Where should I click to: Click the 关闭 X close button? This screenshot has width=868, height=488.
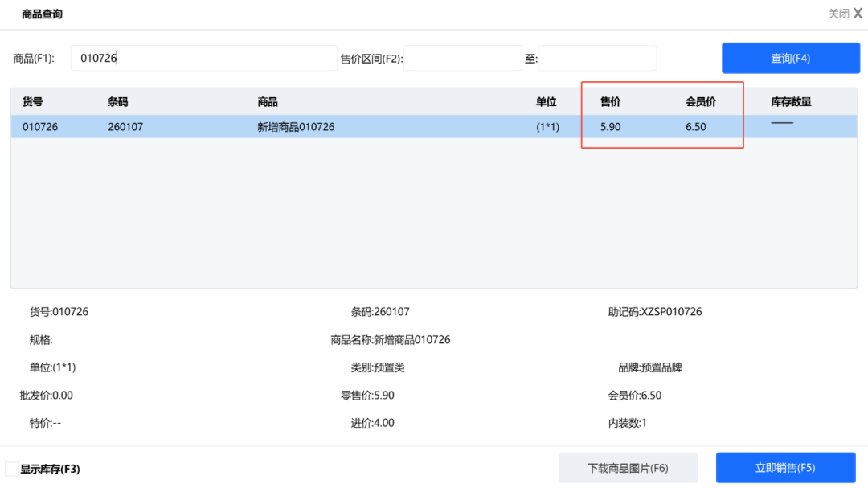[x=845, y=14]
